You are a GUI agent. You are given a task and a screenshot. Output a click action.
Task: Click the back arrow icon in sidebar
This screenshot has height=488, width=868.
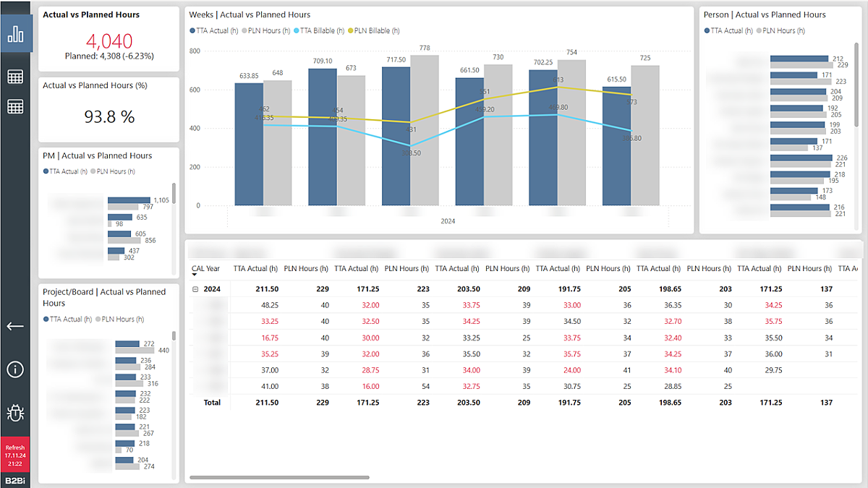click(15, 326)
